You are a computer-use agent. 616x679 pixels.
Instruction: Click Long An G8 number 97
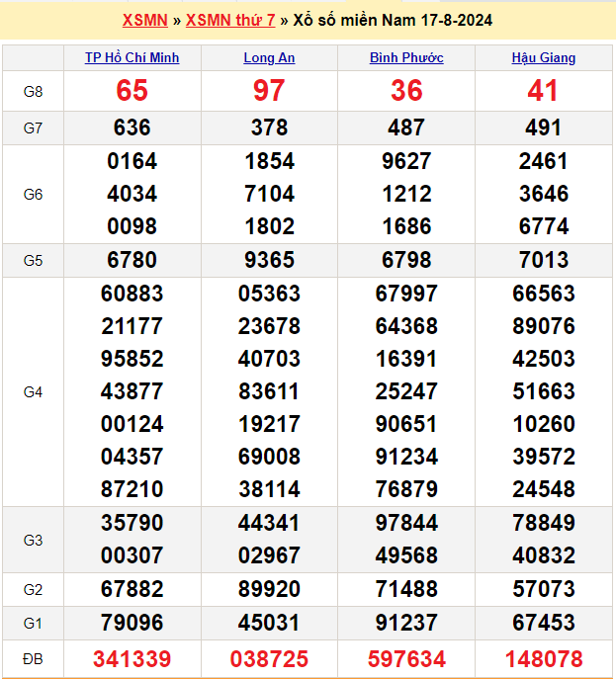pos(269,91)
